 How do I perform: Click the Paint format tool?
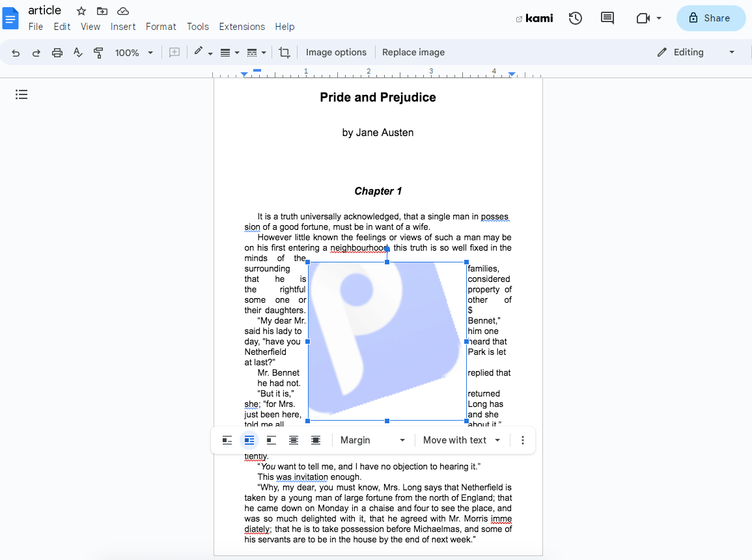98,52
